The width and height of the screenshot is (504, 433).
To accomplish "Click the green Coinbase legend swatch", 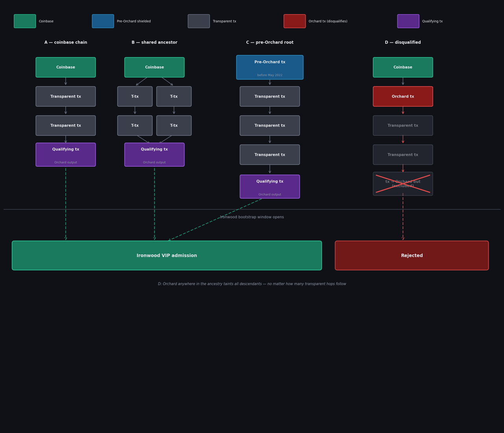I will 25,21.
